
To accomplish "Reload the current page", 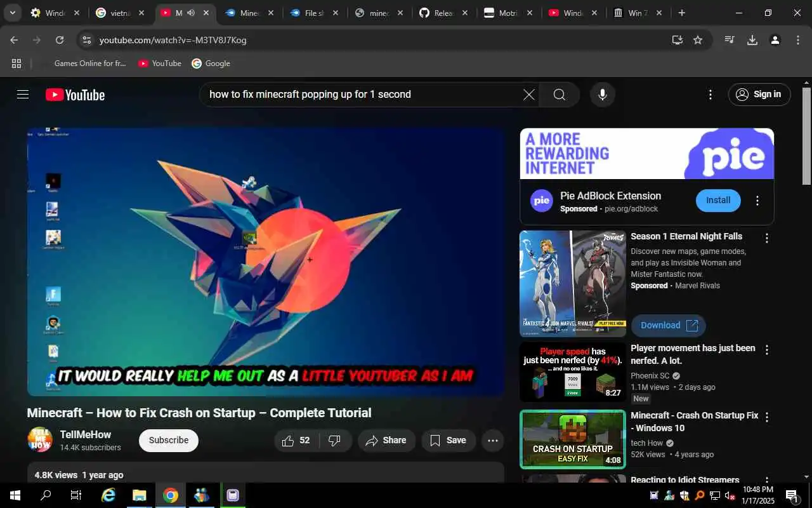I will [x=60, y=40].
